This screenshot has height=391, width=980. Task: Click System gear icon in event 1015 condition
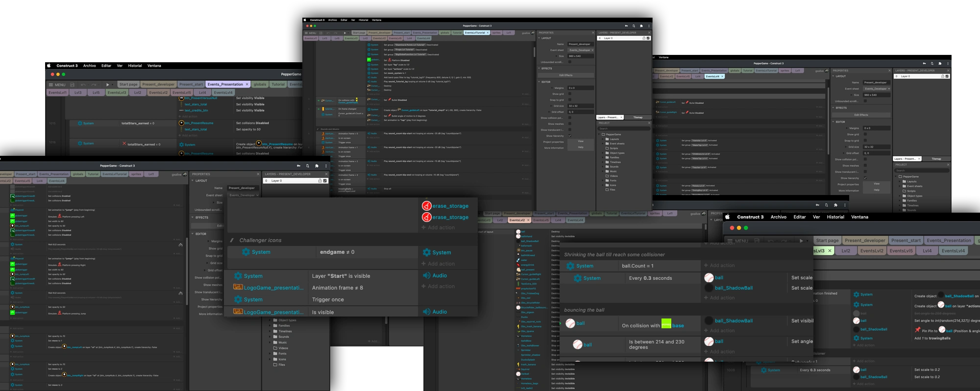(80, 123)
